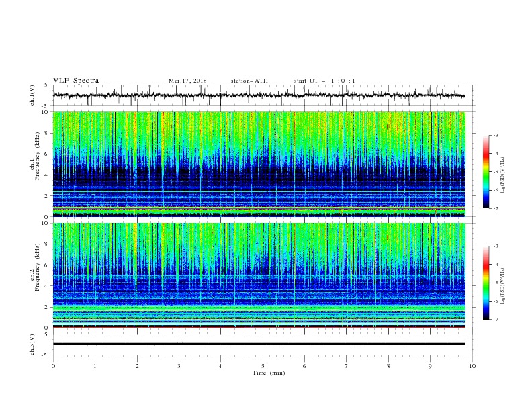This screenshot has height=411, width=532.
Task: Click the log(PSD) label beside ch.2 colorbar
Action: coord(503,286)
